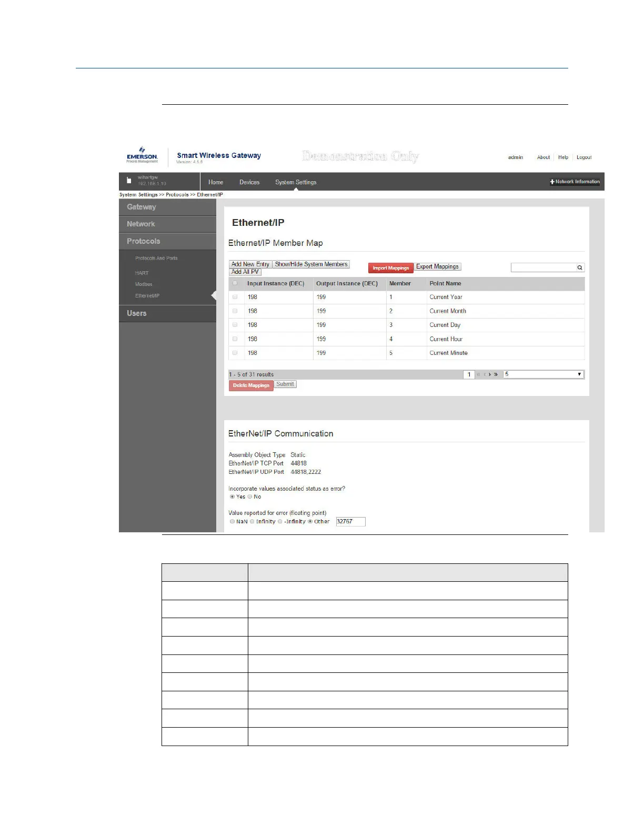Click the UDP port value 44818,2222
This screenshot has height=834, width=644.
(x=306, y=472)
